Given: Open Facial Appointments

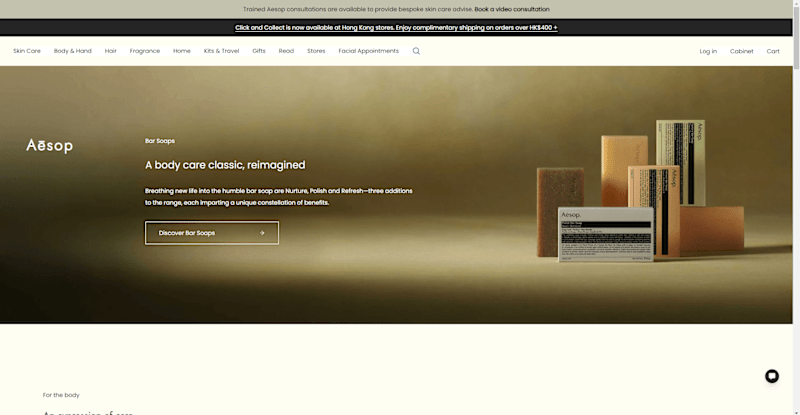Looking at the screenshot, I should click(368, 51).
